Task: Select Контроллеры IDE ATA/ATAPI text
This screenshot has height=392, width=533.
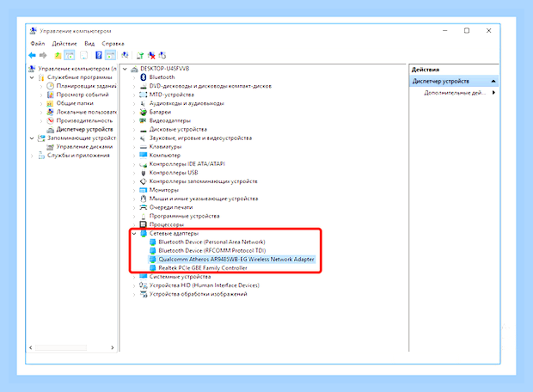Action: click(x=187, y=164)
